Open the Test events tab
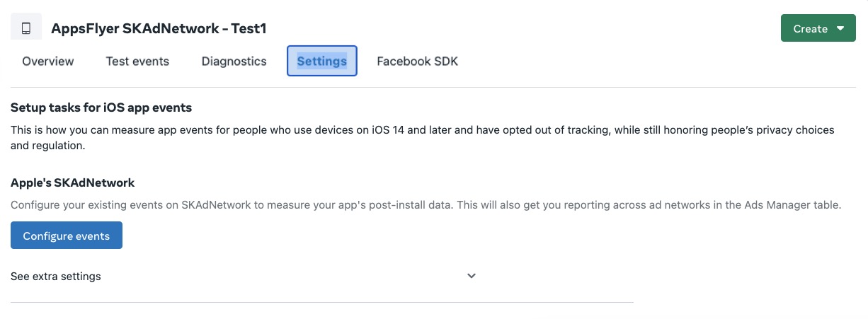This screenshot has width=868, height=319. point(137,62)
